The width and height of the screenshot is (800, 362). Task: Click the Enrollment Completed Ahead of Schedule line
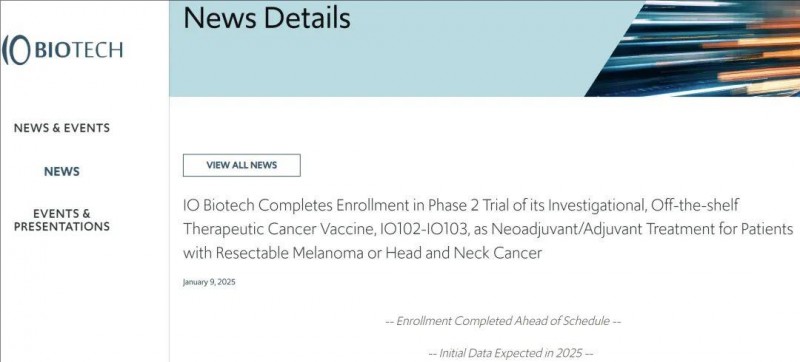pyautogui.click(x=503, y=321)
